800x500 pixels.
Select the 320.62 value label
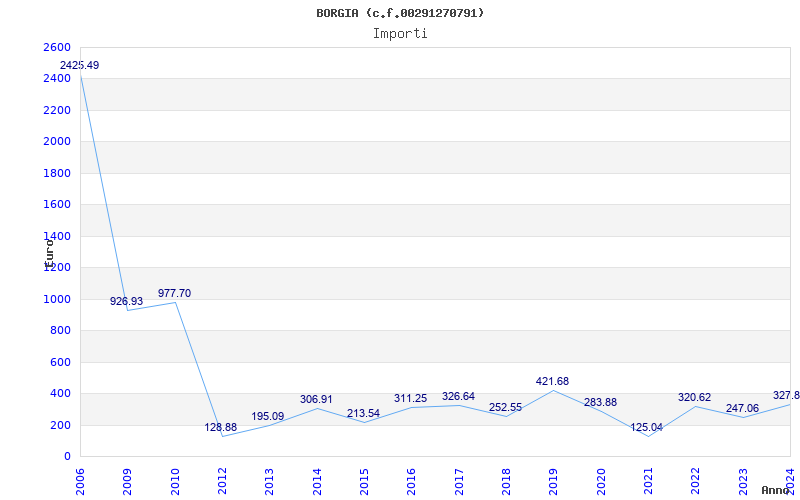694,397
